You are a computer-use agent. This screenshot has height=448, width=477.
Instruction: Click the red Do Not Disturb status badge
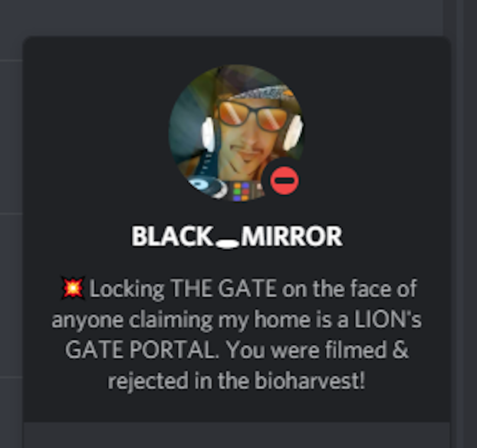click(285, 181)
